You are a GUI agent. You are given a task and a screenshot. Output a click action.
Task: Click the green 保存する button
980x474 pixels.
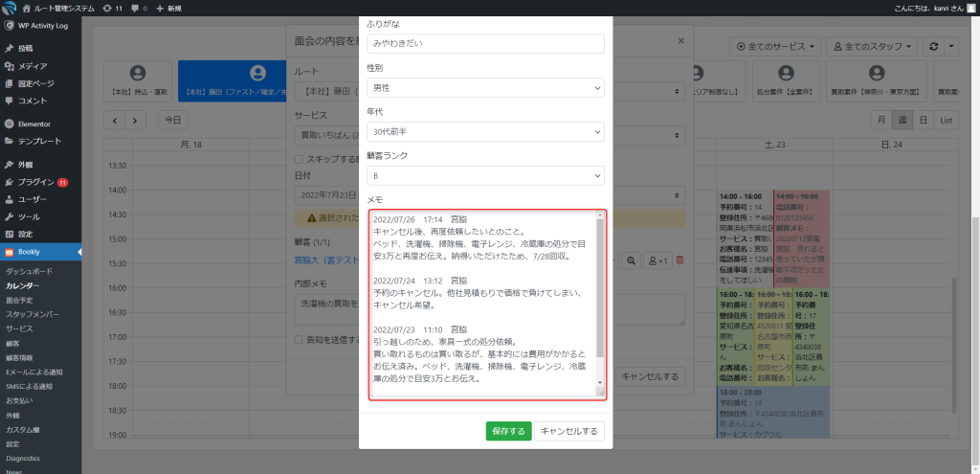pyautogui.click(x=507, y=431)
